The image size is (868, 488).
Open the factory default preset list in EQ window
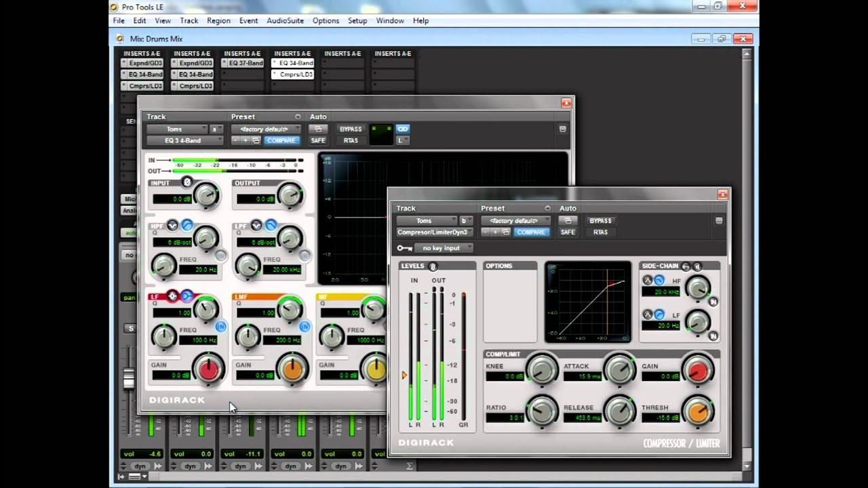pos(266,129)
